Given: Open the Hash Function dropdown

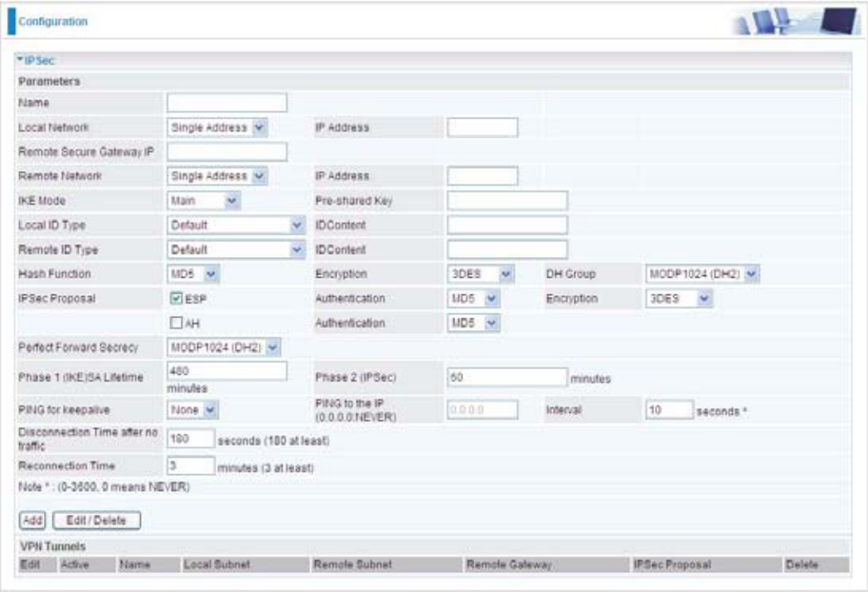Looking at the screenshot, I should coord(193,274).
